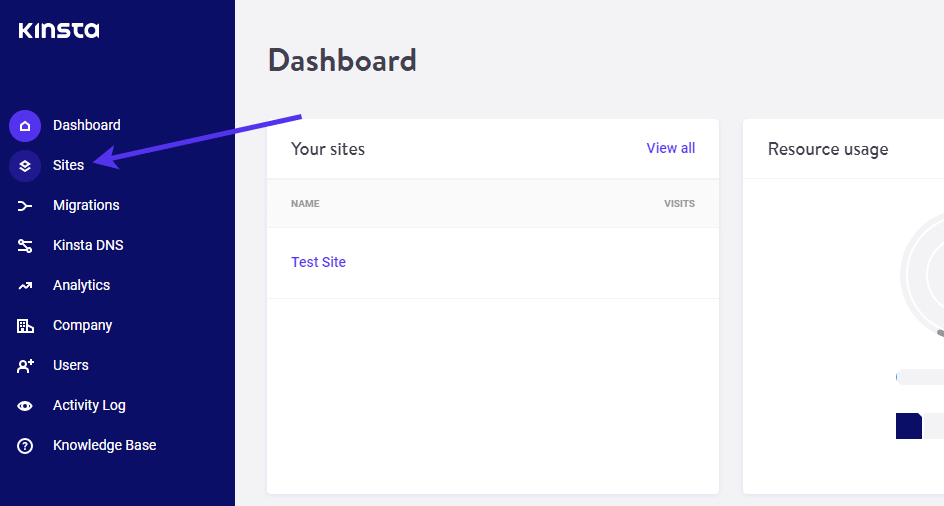Click the Kinsta DNS icon
Viewport: 944px width, 506px height.
pos(25,246)
